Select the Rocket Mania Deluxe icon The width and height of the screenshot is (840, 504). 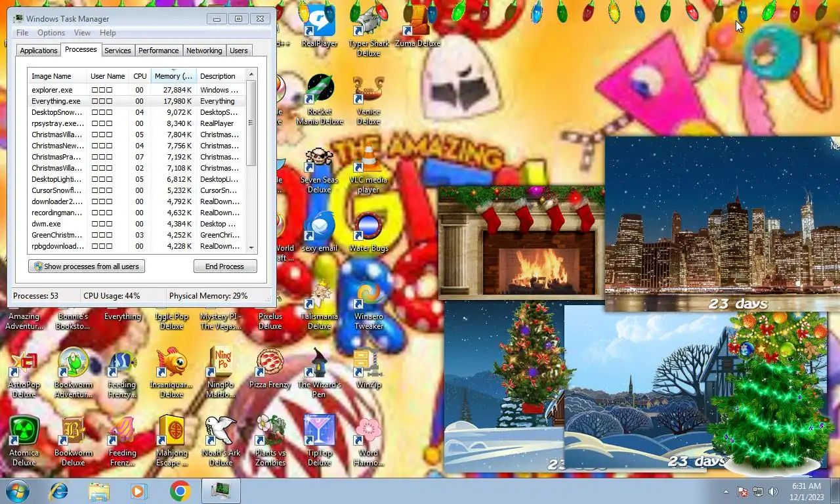(319, 99)
